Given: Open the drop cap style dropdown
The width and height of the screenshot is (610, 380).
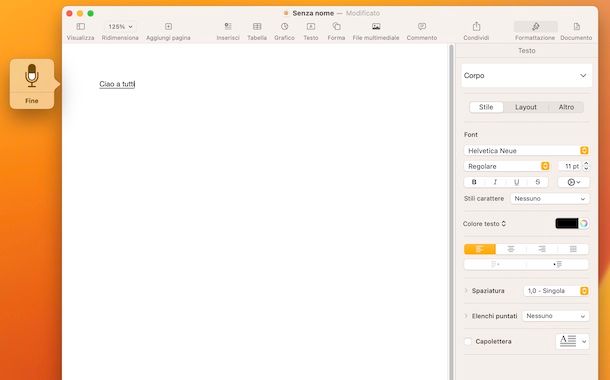Looking at the screenshot, I should tap(572, 341).
